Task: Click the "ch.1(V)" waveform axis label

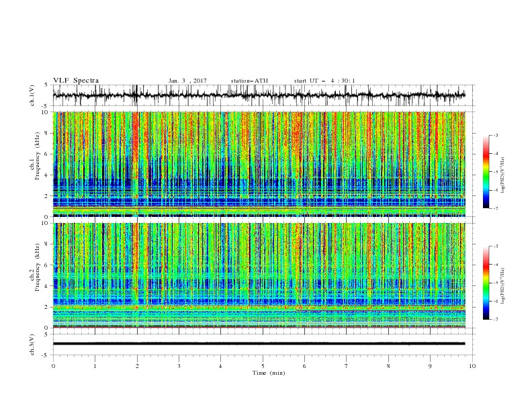Action: pyautogui.click(x=32, y=95)
